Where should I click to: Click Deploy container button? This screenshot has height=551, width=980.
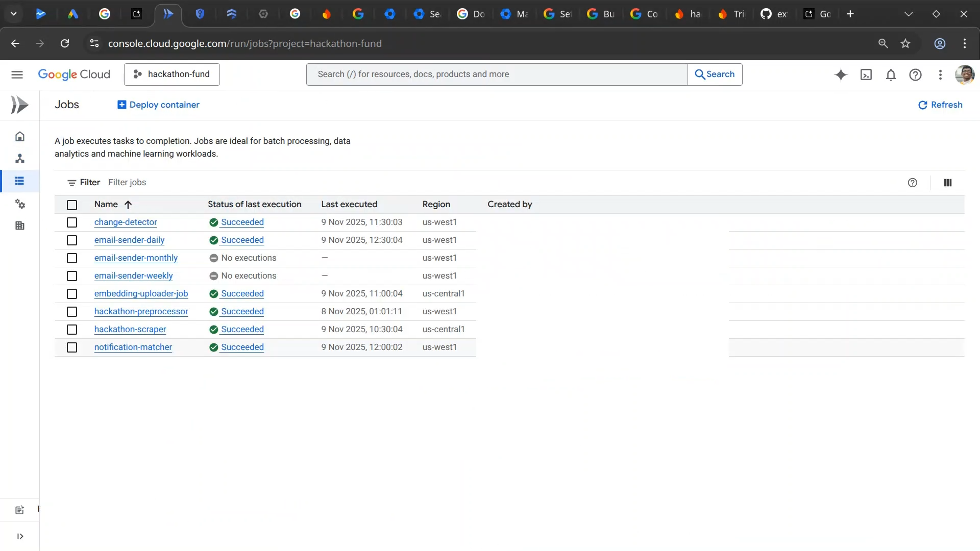[158, 105]
